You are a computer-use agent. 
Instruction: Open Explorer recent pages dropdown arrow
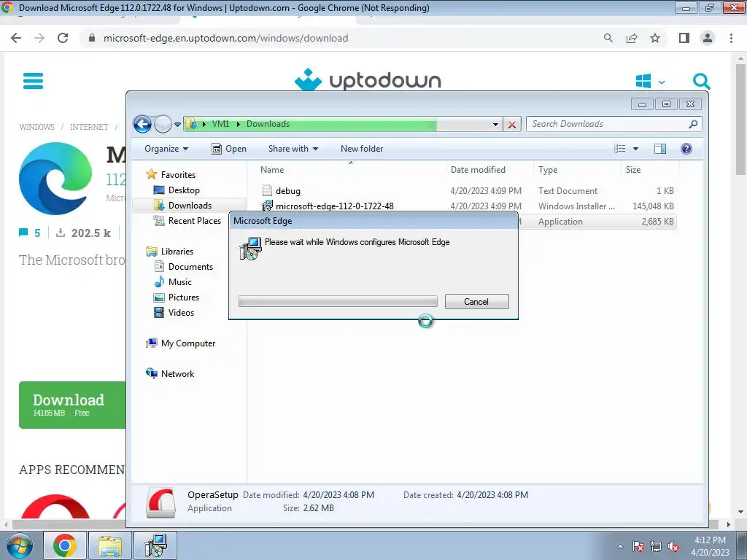[x=177, y=125]
